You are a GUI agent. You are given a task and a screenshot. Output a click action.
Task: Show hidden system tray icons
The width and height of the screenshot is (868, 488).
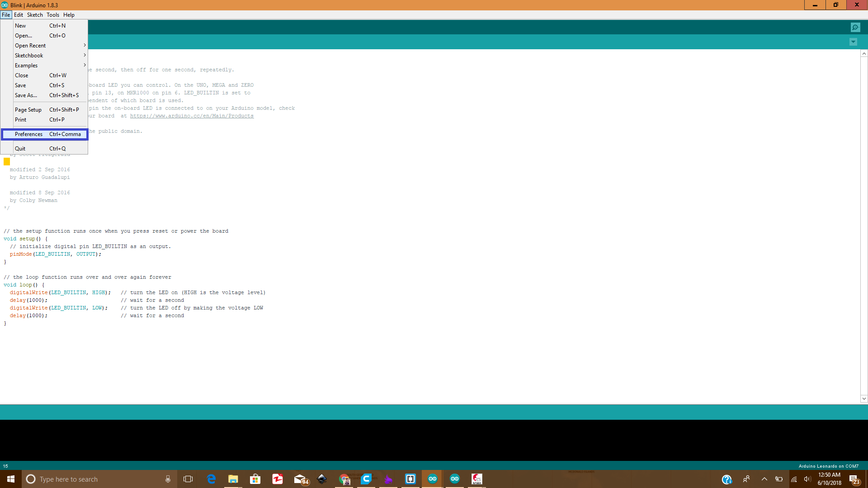(764, 479)
